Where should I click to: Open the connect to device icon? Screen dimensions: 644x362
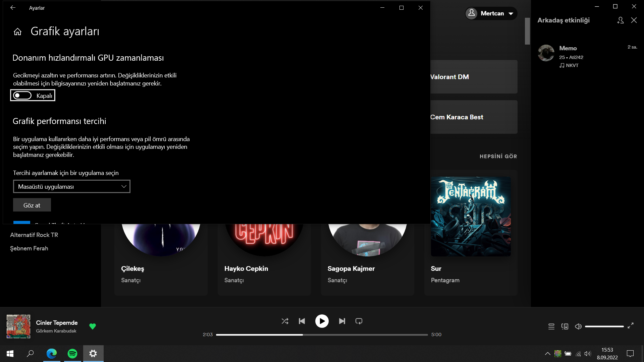[x=565, y=326]
